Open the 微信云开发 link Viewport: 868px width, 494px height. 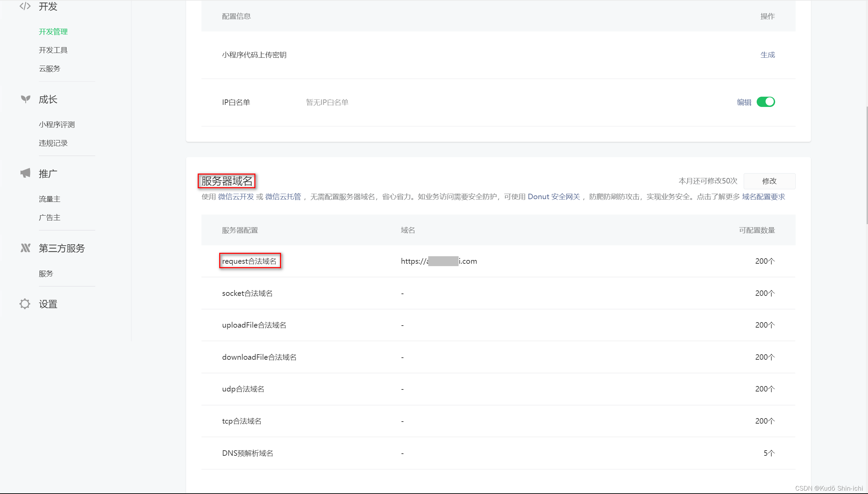click(236, 197)
